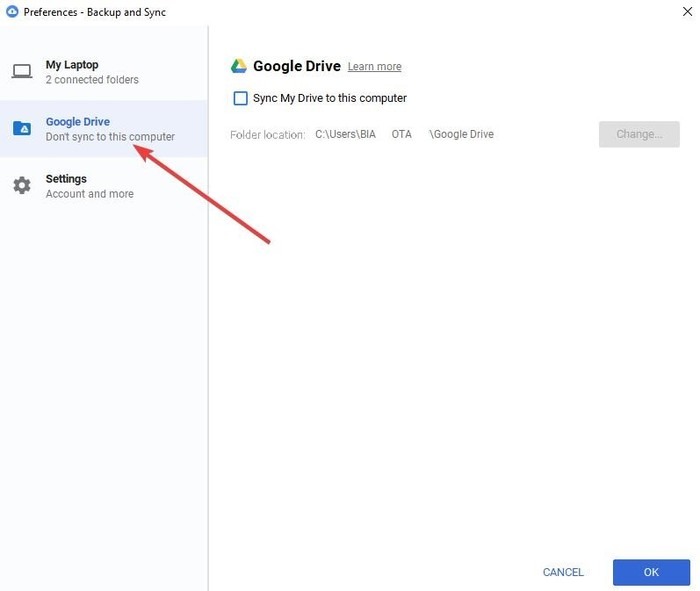Click the Settings gear icon
This screenshot has width=700, height=591.
pos(22,185)
